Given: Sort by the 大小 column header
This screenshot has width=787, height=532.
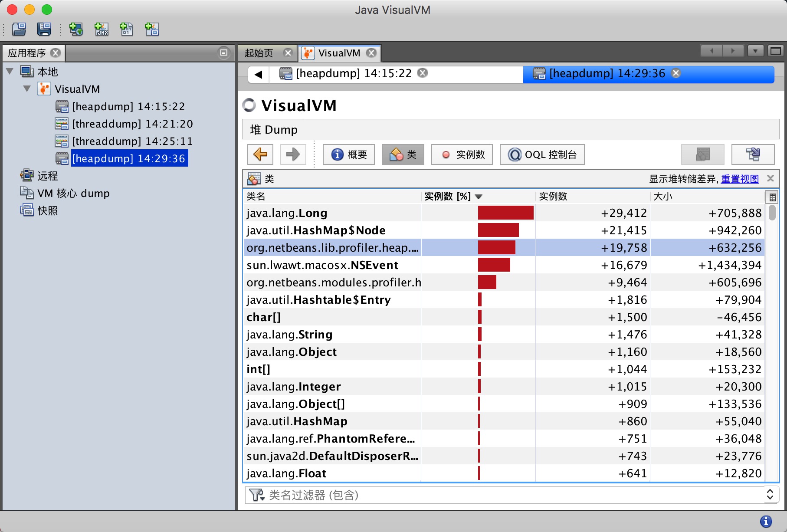Looking at the screenshot, I should pyautogui.click(x=708, y=197).
